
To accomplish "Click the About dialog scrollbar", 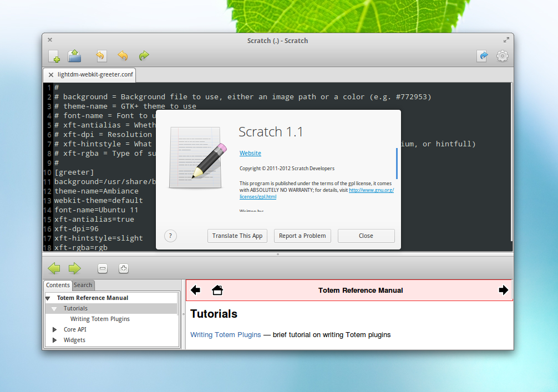I will click(x=397, y=164).
